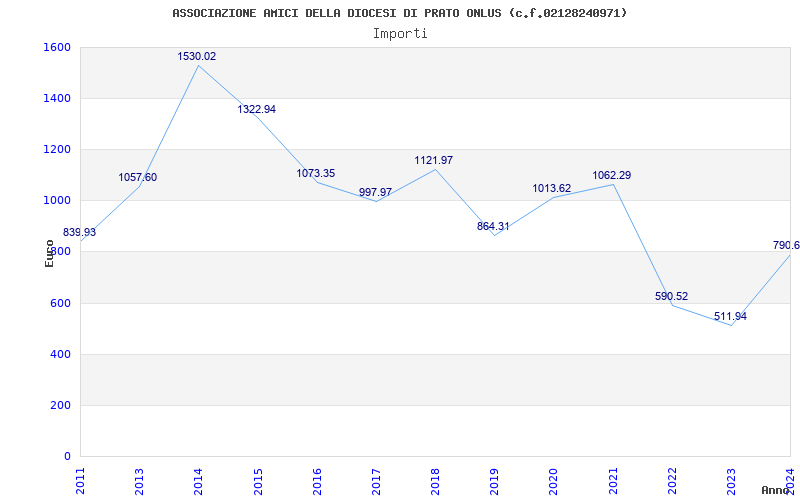This screenshot has width=800, height=500.
Task: Click the 1013.62 data label
Action: [552, 189]
